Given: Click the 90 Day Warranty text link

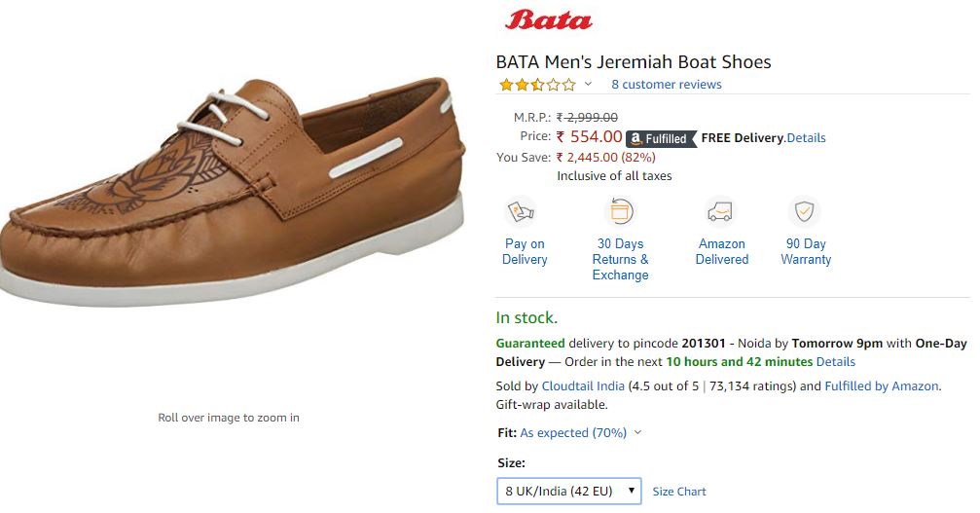Looking at the screenshot, I should pyautogui.click(x=804, y=251).
